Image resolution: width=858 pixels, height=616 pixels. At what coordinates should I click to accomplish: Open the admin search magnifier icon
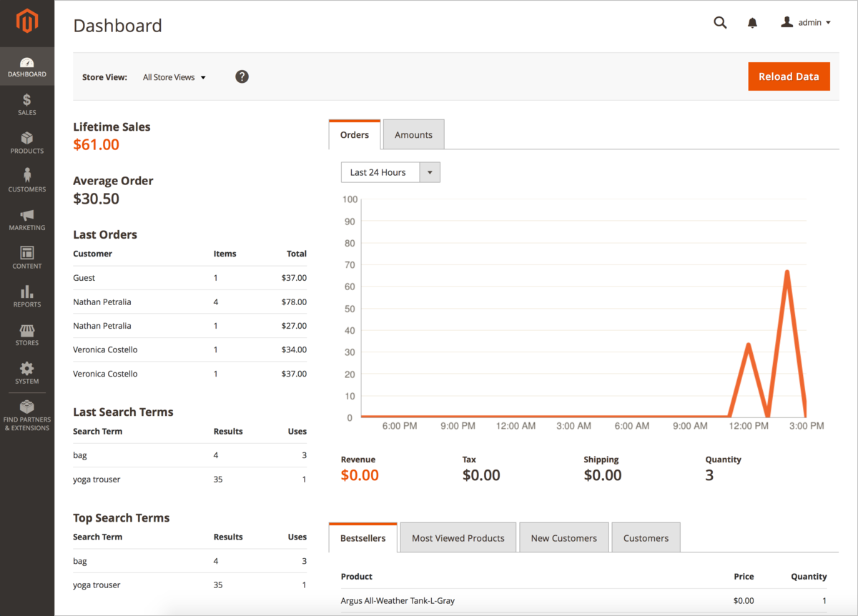720,22
